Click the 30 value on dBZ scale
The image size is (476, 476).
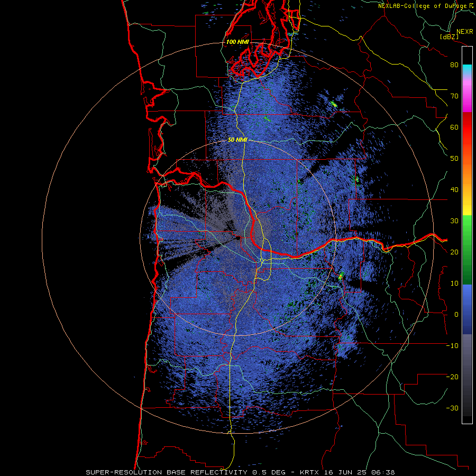[x=454, y=221]
